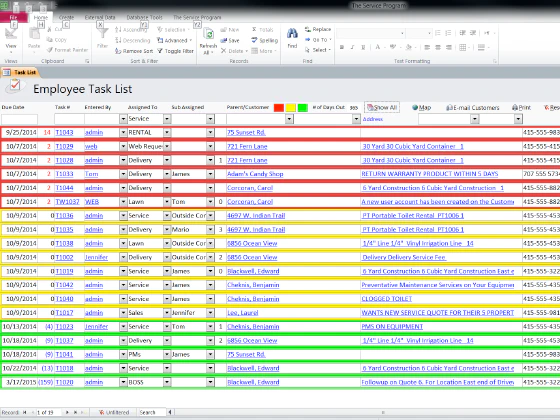Open the Database Tools ribbon tab
Image resolution: width=560 pixels, height=420 pixels.
point(144,17)
